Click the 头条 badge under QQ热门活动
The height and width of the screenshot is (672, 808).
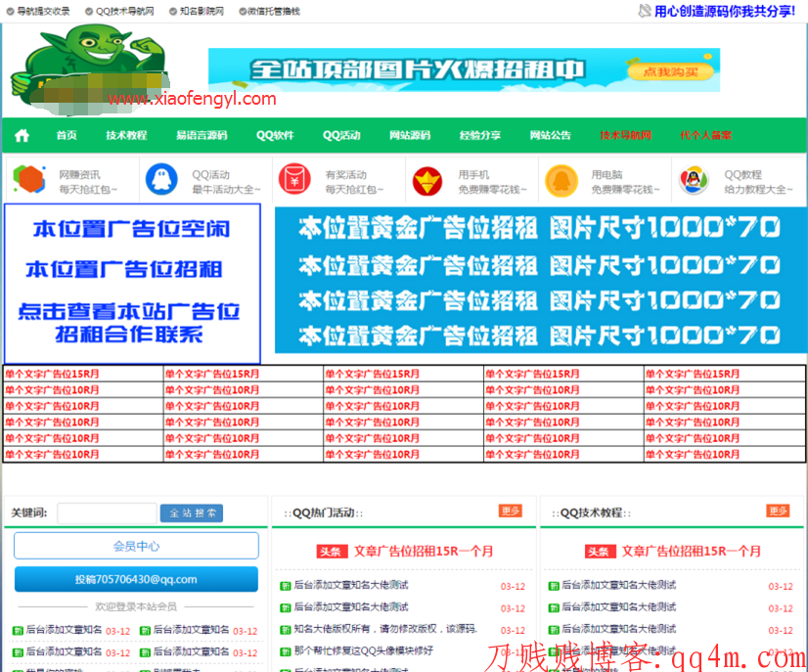coord(331,552)
